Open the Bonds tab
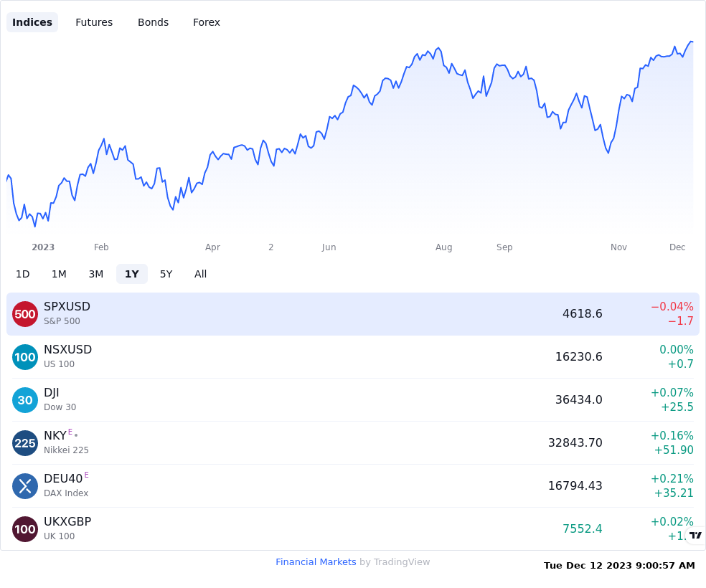Image resolution: width=706 pixels, height=588 pixels. tap(153, 22)
